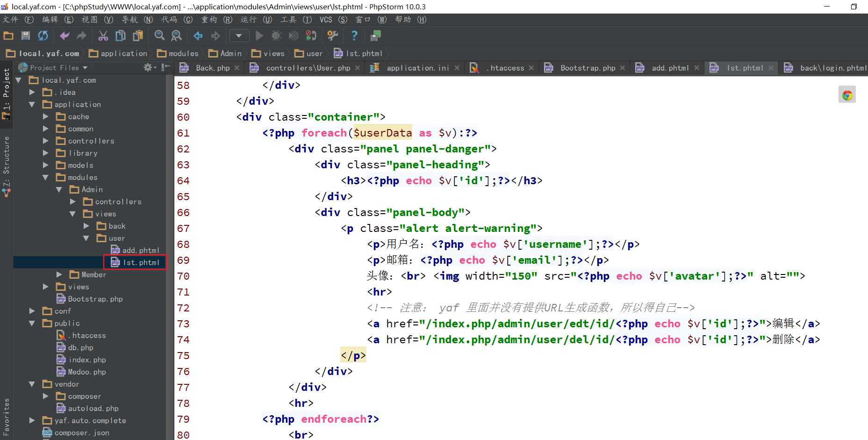Collapse the modules folder in tree
Screen dimensions: 868x440
(x=46, y=178)
